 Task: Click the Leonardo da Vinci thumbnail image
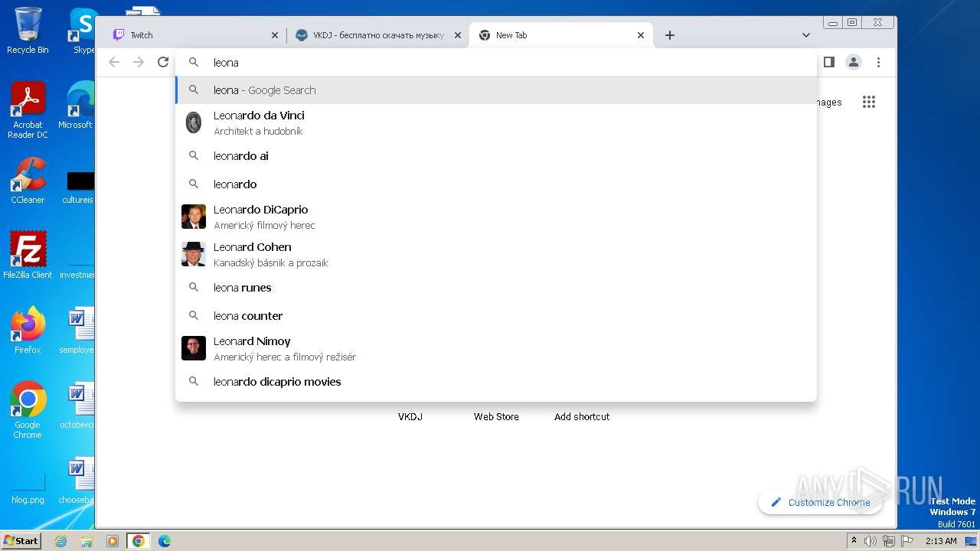click(x=194, y=122)
